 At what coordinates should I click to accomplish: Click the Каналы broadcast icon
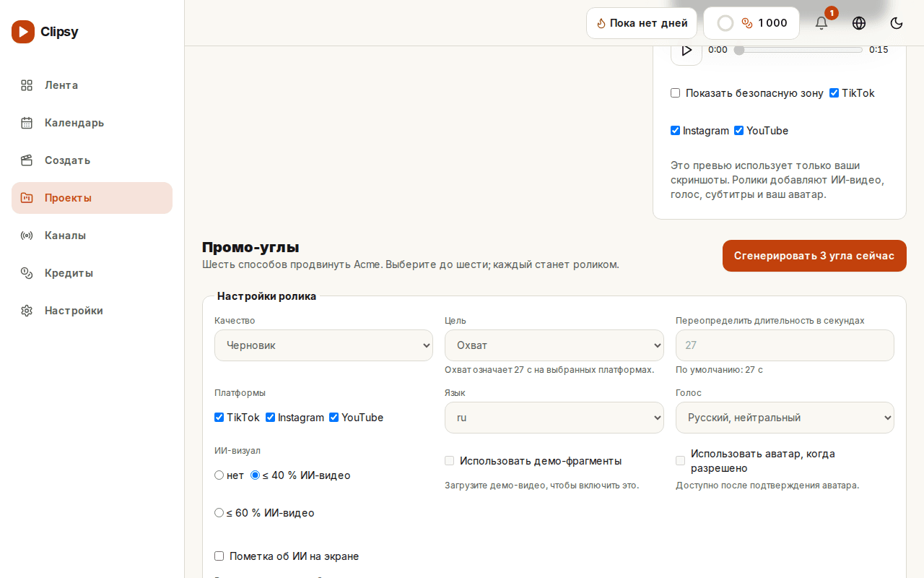point(27,236)
